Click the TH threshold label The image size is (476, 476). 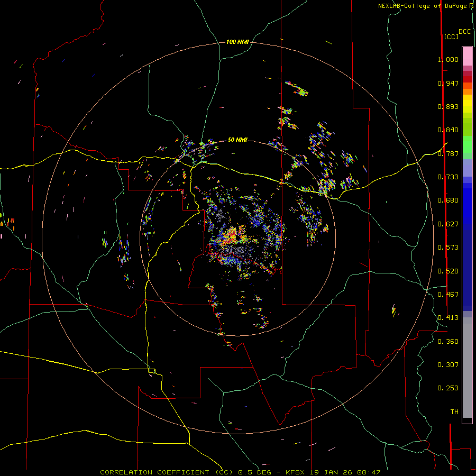coord(454,412)
